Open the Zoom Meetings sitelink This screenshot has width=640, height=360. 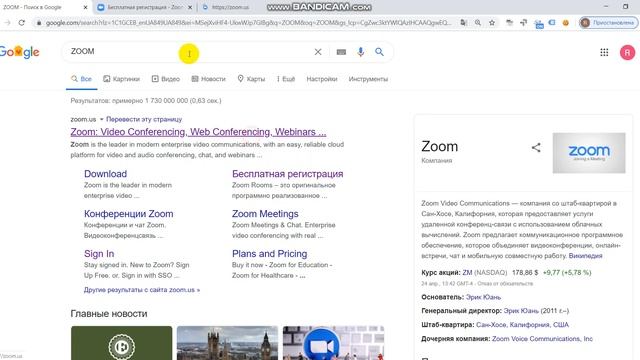tap(265, 214)
